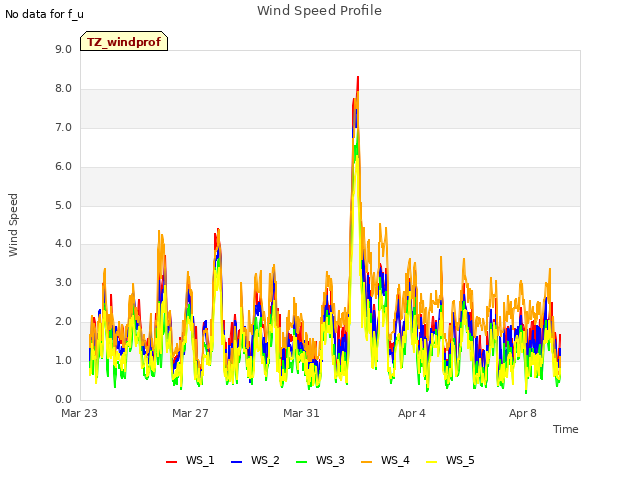Select the Wind Speed Profile chart title
The height and width of the screenshot is (480, 640).
320,11
